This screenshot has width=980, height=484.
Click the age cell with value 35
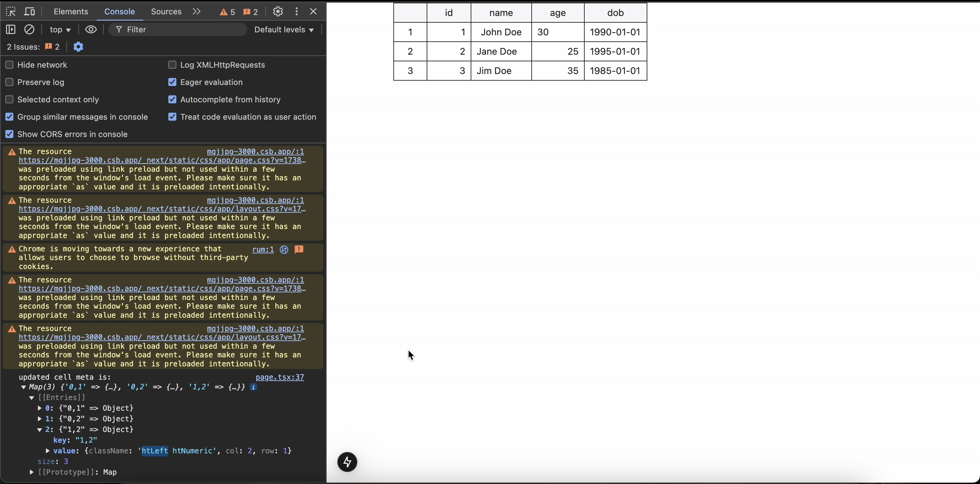tap(558, 71)
